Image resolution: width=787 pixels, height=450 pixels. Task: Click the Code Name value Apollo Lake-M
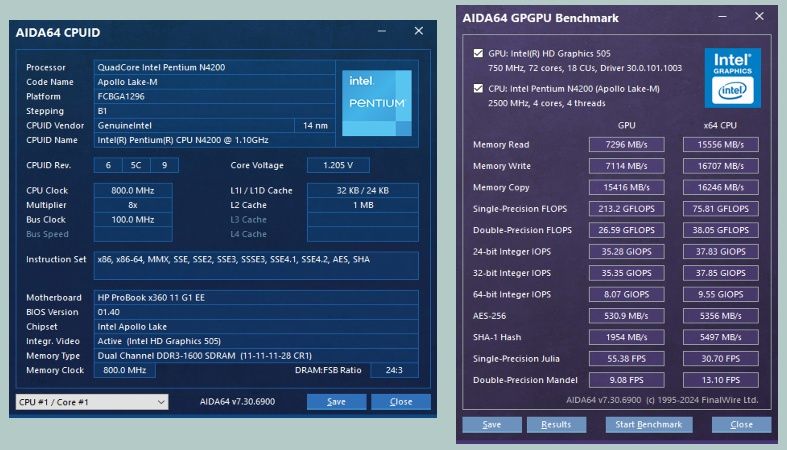pyautogui.click(x=214, y=82)
